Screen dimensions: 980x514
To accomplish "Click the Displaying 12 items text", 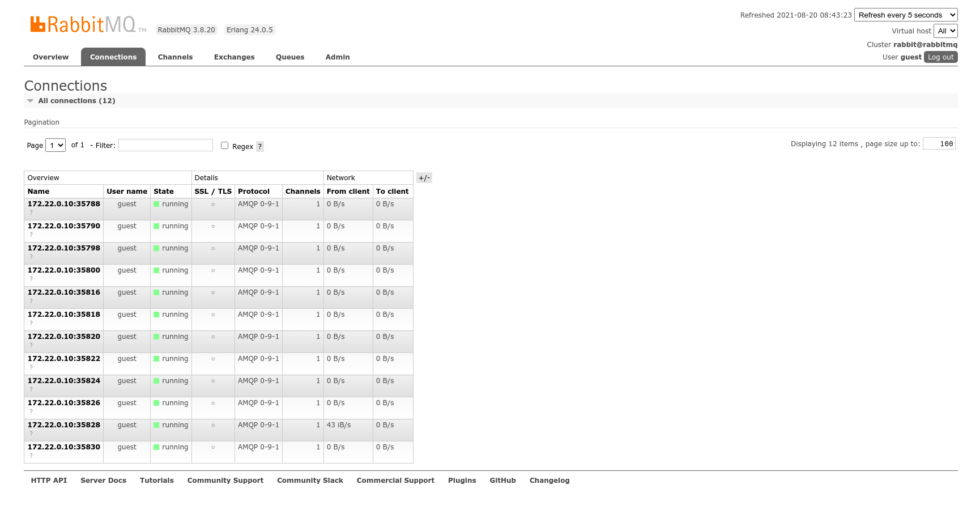I will pyautogui.click(x=824, y=144).
